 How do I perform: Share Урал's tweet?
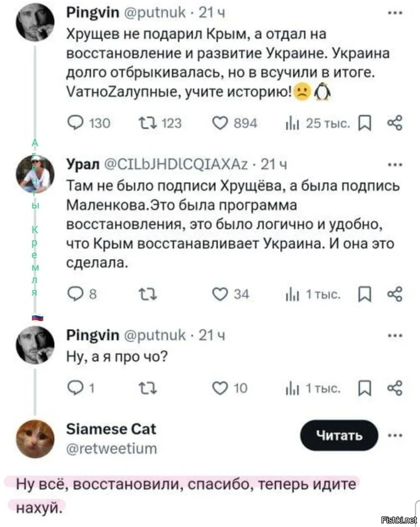click(395, 295)
